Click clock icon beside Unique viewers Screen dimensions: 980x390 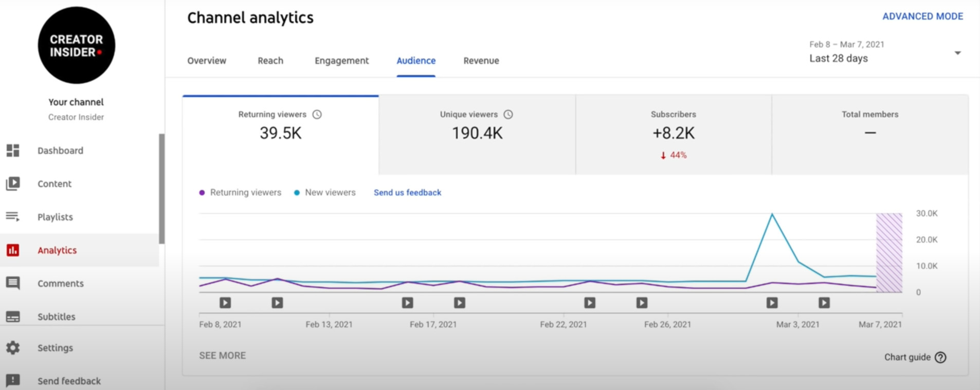508,115
